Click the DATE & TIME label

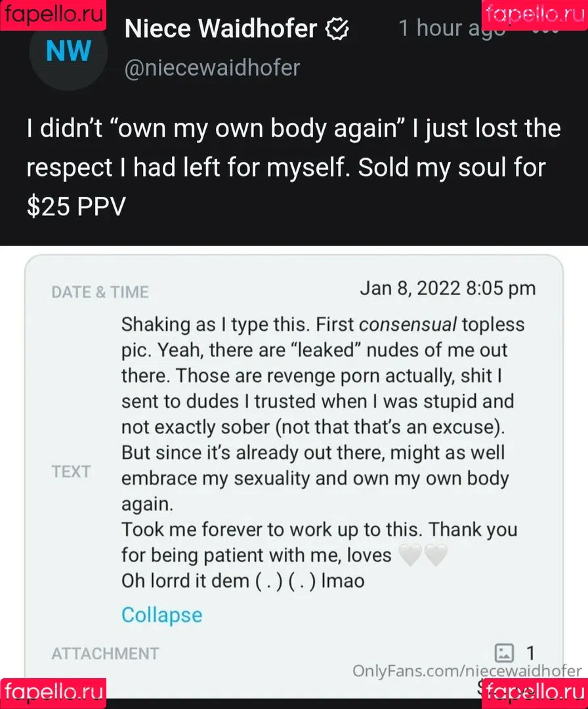[x=100, y=292]
